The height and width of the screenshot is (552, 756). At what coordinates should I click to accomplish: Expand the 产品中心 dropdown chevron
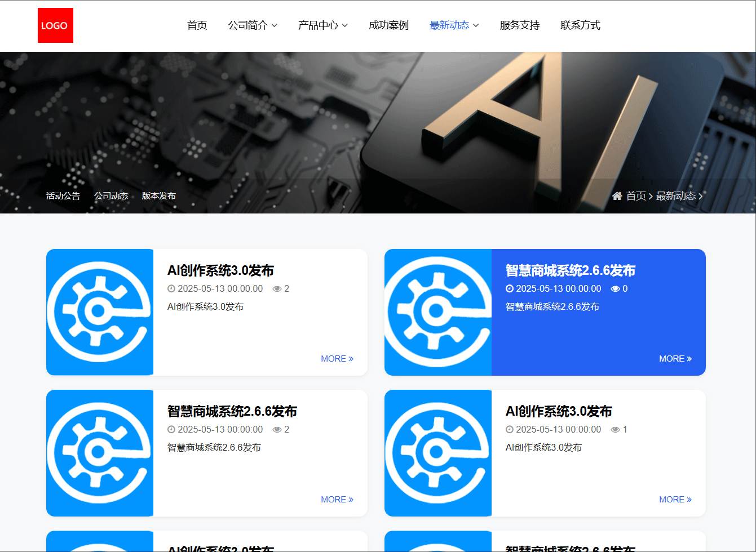[x=345, y=25]
